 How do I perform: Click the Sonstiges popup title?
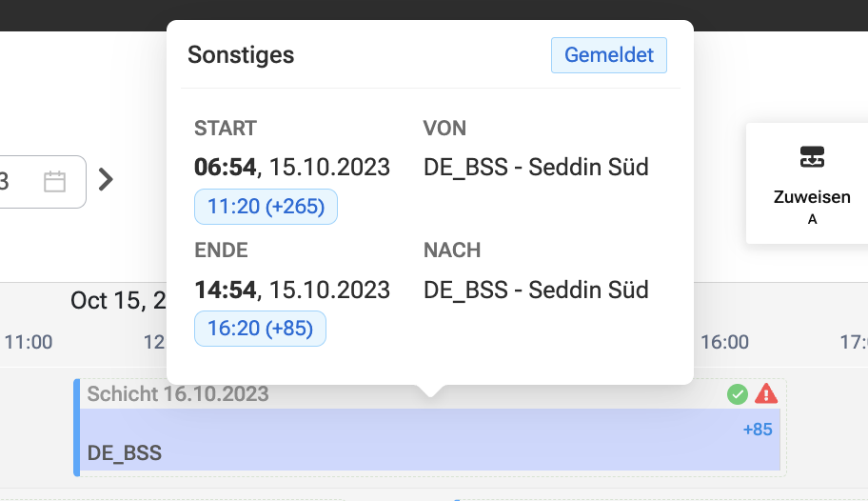click(241, 55)
